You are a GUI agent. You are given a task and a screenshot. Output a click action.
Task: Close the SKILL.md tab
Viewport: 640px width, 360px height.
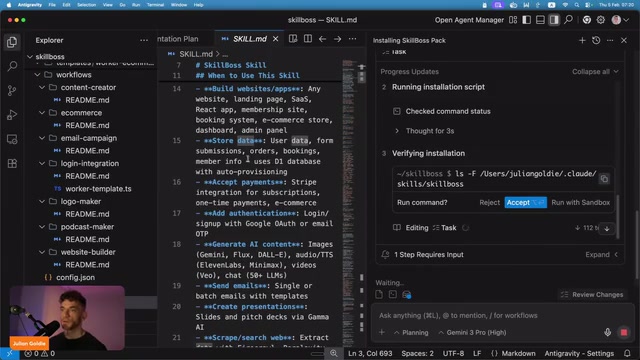click(276, 39)
